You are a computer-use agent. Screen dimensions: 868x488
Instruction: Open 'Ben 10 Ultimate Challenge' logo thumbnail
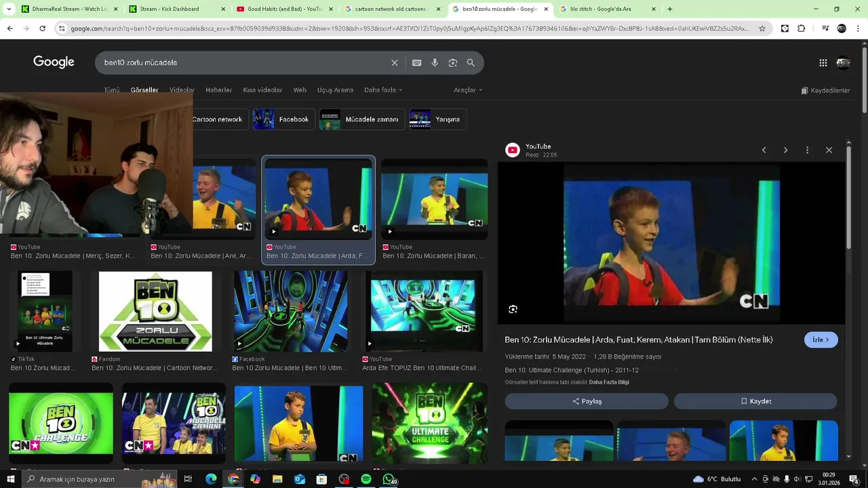pos(429,424)
